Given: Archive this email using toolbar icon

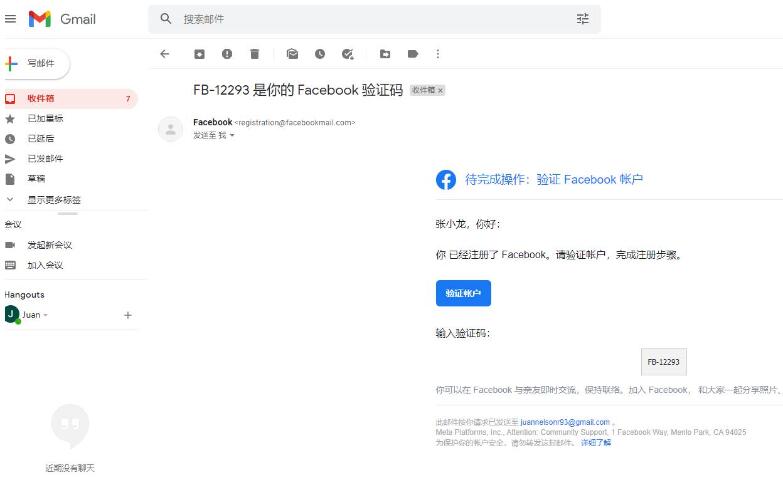Looking at the screenshot, I should pos(199,54).
